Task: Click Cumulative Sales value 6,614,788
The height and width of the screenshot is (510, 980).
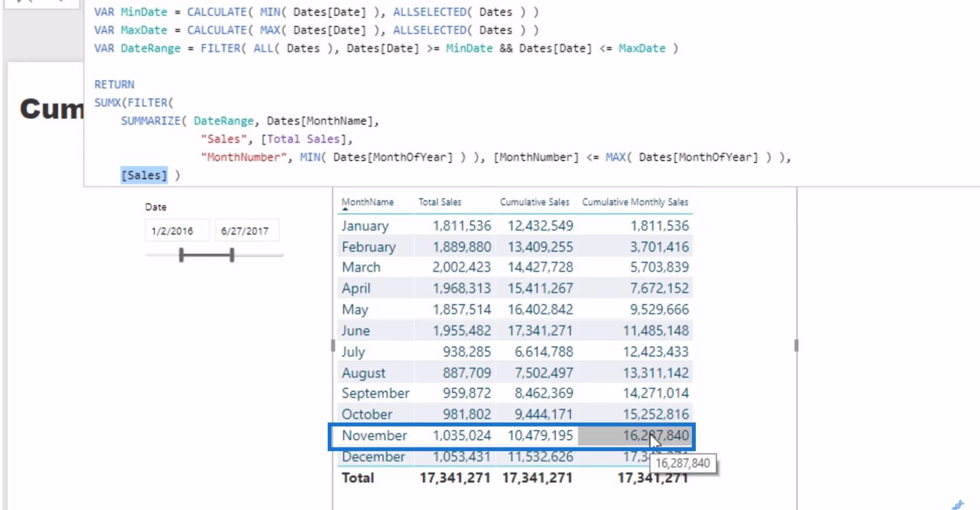Action: 544,351
